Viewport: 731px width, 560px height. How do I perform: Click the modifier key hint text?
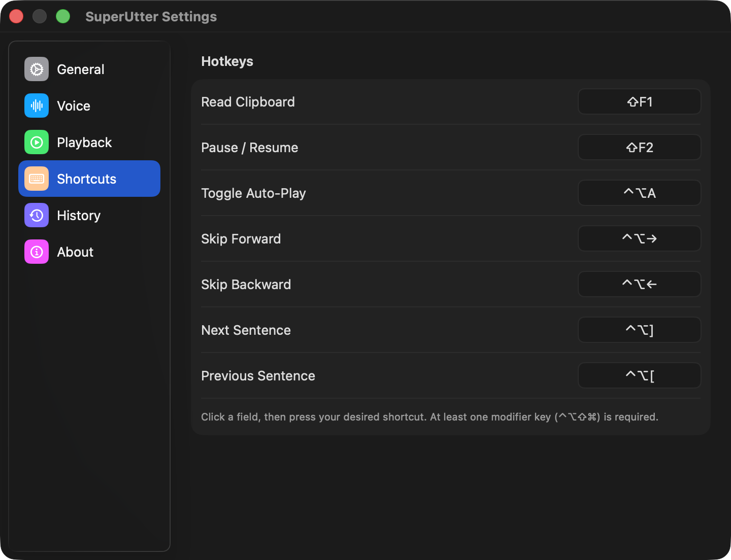pos(429,417)
